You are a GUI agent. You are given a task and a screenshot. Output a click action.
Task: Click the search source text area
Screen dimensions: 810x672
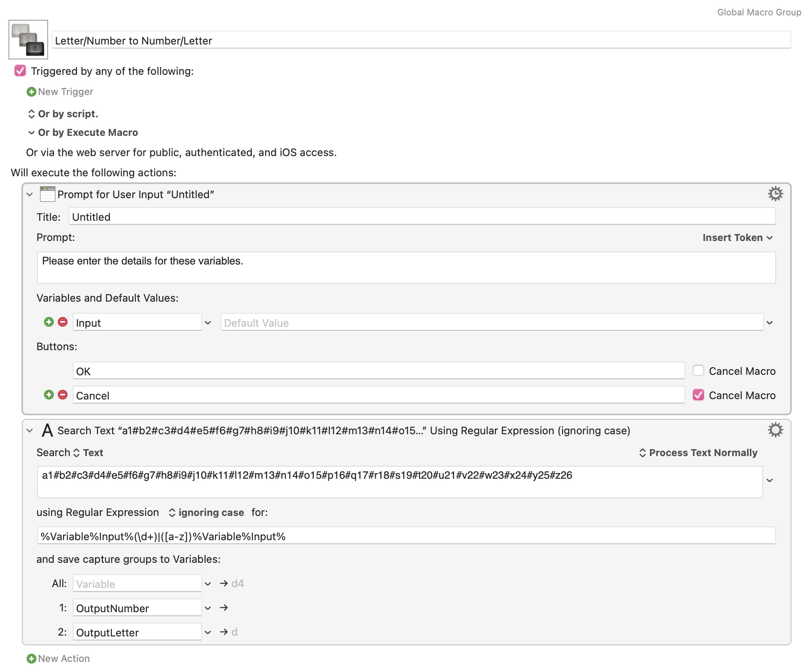[x=400, y=482]
